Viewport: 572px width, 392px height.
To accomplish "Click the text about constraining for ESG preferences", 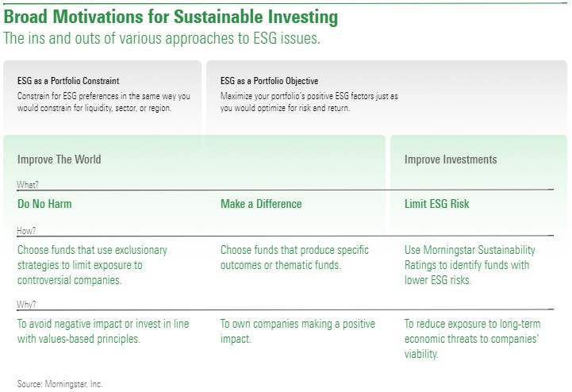I will pos(106,102).
